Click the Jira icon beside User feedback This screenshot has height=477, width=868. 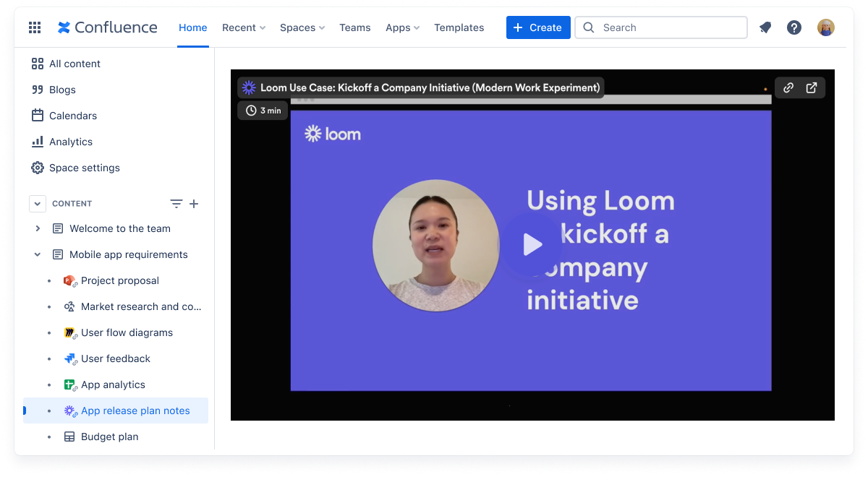70,358
